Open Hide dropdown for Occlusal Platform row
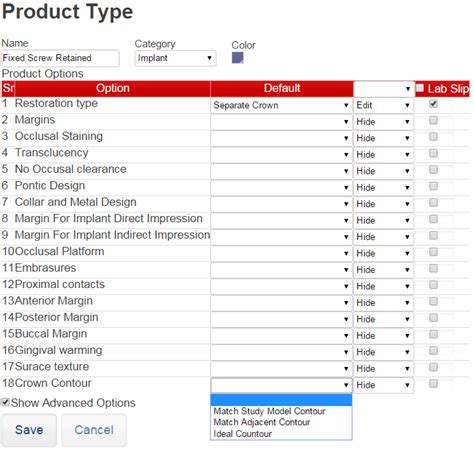Screen dimensions: 474x452 [383, 253]
